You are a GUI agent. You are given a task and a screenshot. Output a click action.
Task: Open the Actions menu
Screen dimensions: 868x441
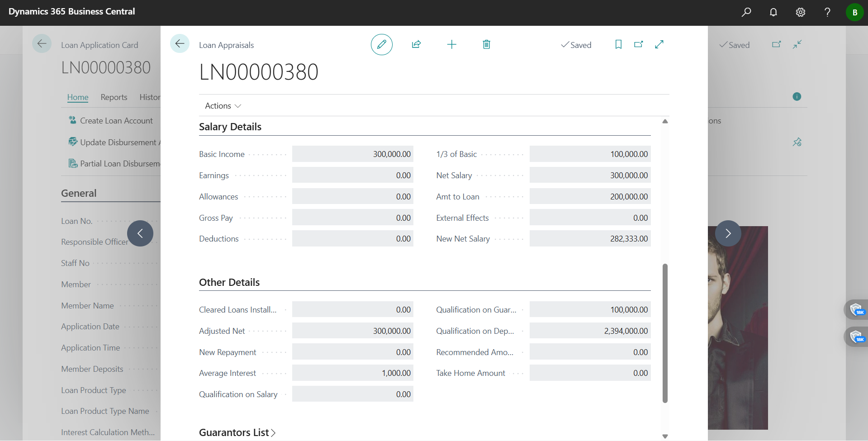221,105
